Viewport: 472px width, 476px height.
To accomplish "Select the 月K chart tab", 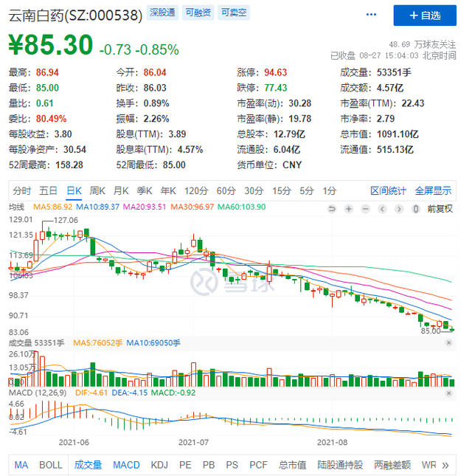I will click(x=121, y=191).
